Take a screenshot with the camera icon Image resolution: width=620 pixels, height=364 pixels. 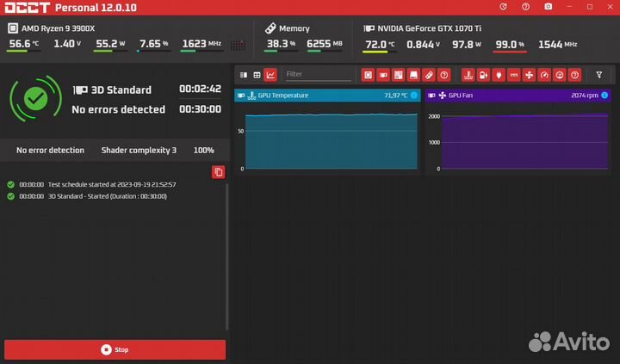[x=547, y=7]
